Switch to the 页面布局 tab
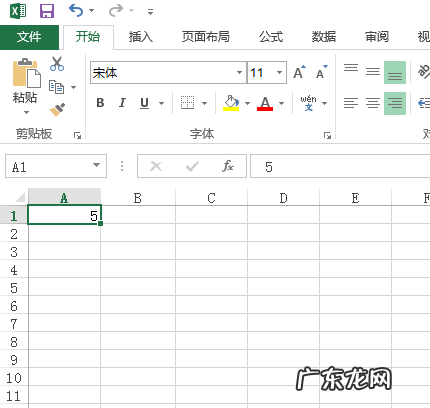Viewport: 430px width, 408px height. point(206,37)
